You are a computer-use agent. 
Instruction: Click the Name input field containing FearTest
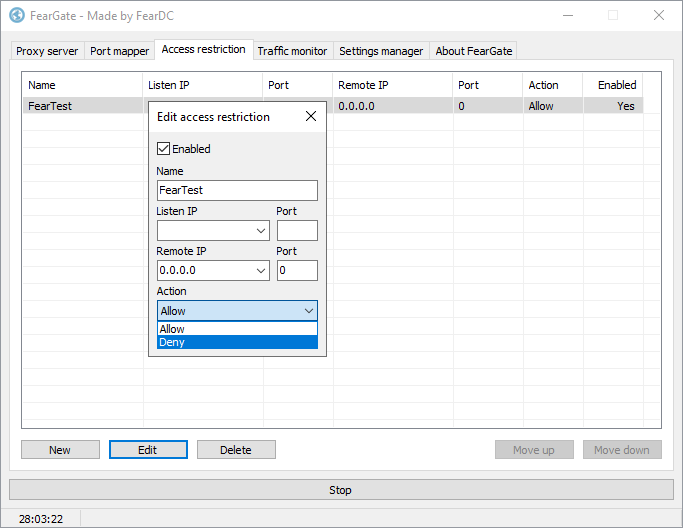click(237, 190)
